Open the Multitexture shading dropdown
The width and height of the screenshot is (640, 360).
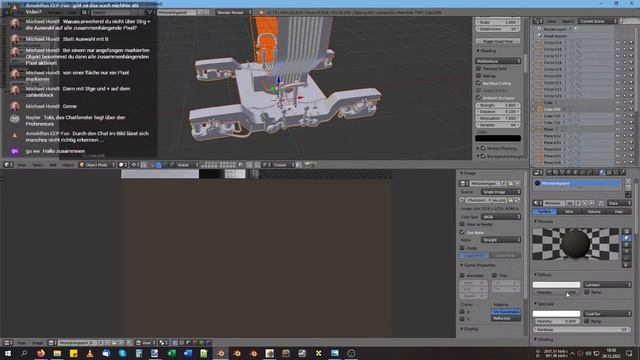click(498, 61)
